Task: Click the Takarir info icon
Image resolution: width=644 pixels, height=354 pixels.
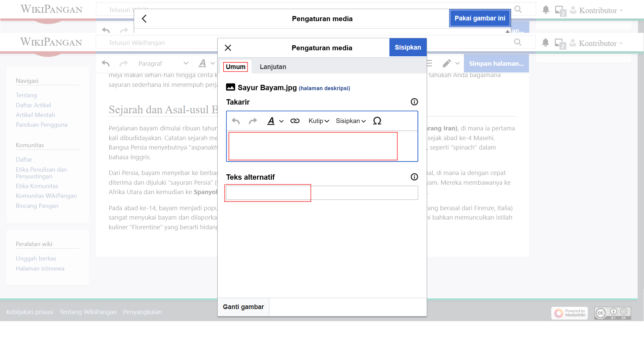Action: pyautogui.click(x=414, y=102)
